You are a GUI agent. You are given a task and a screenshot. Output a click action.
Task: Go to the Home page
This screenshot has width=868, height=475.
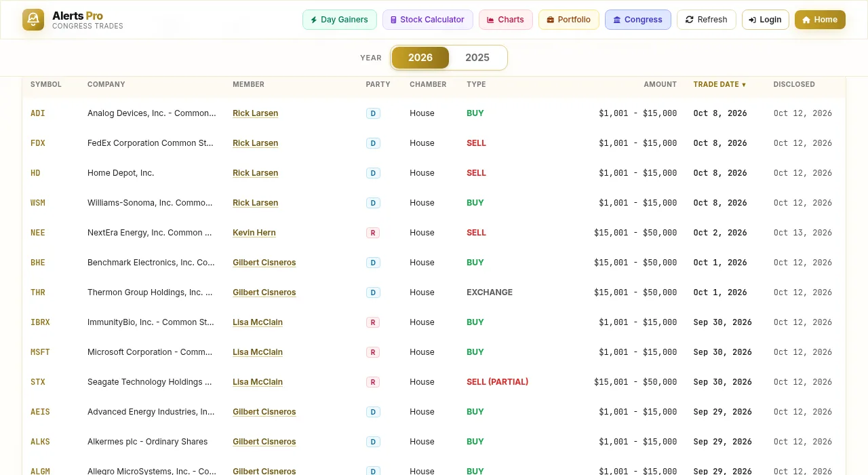pyautogui.click(x=820, y=20)
